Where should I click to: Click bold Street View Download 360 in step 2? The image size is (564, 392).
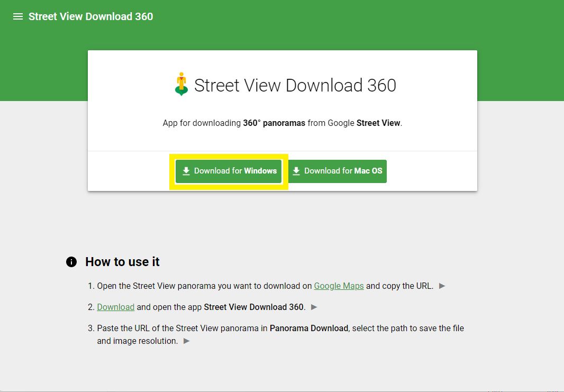pyautogui.click(x=253, y=307)
